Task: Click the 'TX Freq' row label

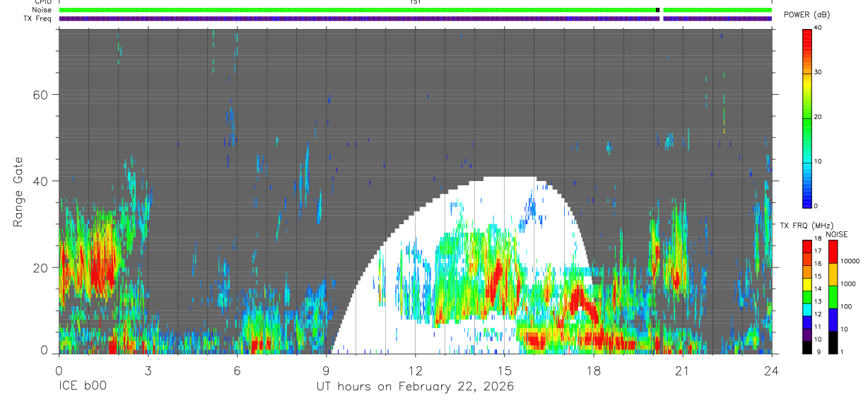Action: (x=38, y=18)
